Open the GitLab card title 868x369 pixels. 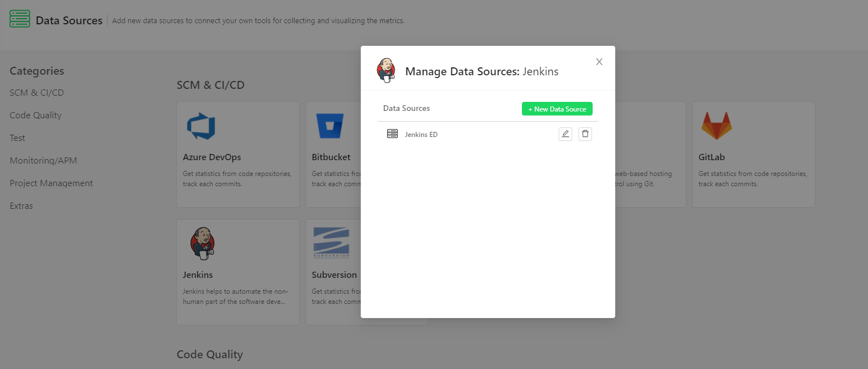click(x=712, y=157)
